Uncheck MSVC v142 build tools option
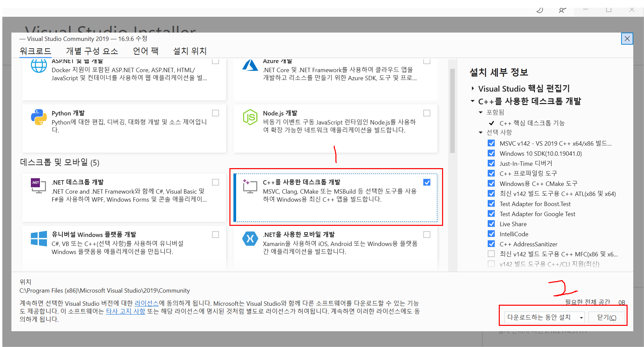The width and height of the screenshot is (644, 347). point(491,143)
